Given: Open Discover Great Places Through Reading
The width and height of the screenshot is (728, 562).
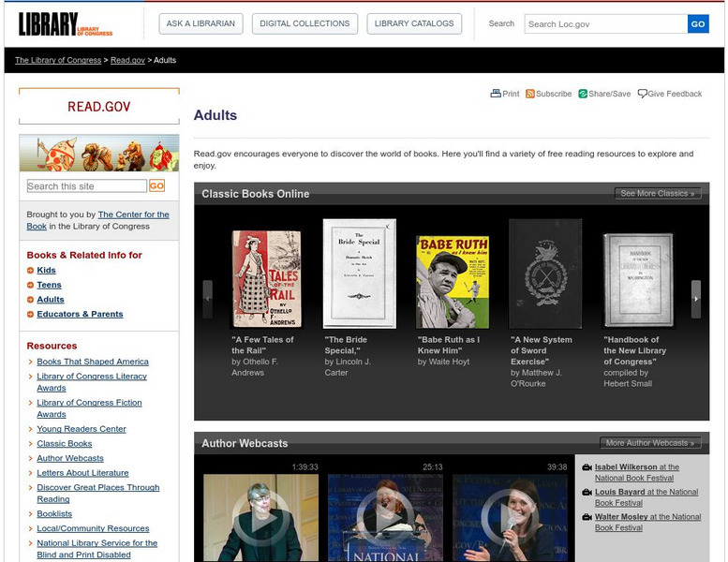Looking at the screenshot, I should pos(98,494).
